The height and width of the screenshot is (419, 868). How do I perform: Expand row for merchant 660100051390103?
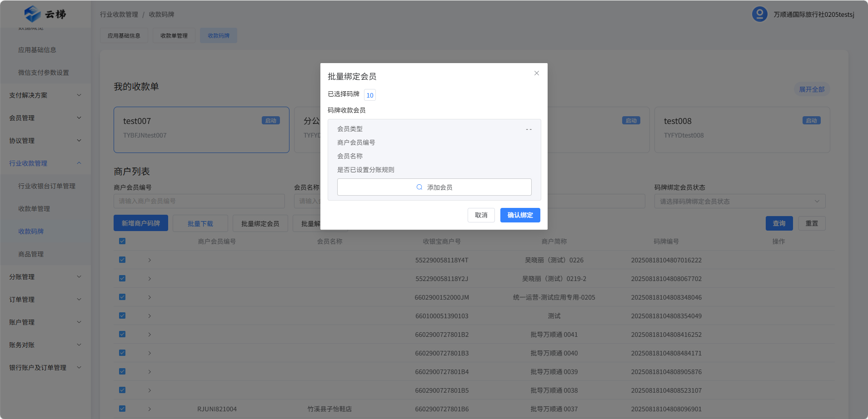click(x=150, y=316)
